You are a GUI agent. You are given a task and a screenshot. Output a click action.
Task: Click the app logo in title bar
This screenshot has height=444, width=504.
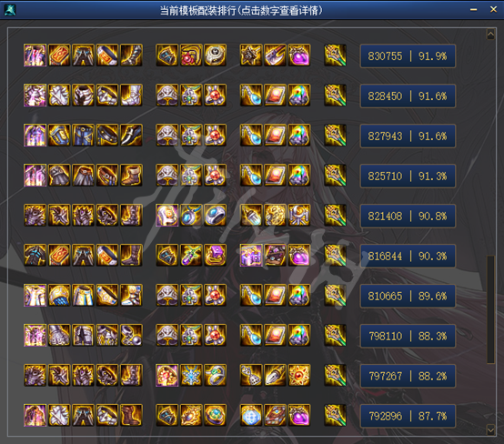(10, 10)
